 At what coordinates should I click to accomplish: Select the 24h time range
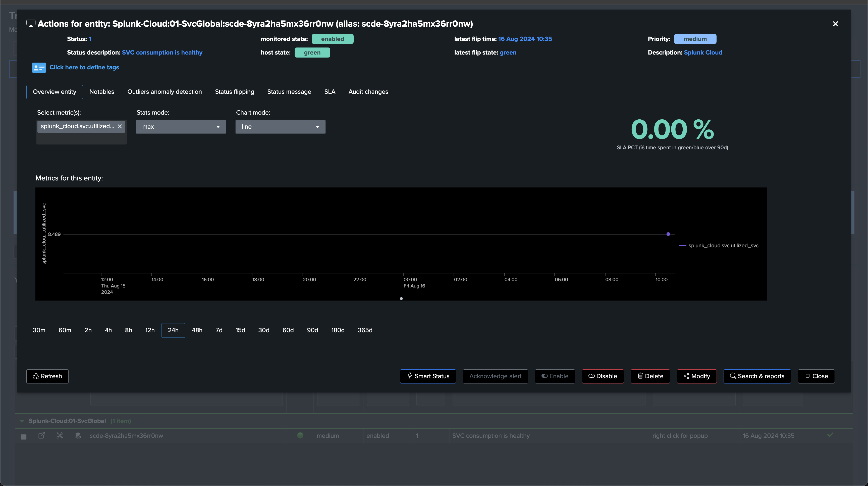pos(173,330)
